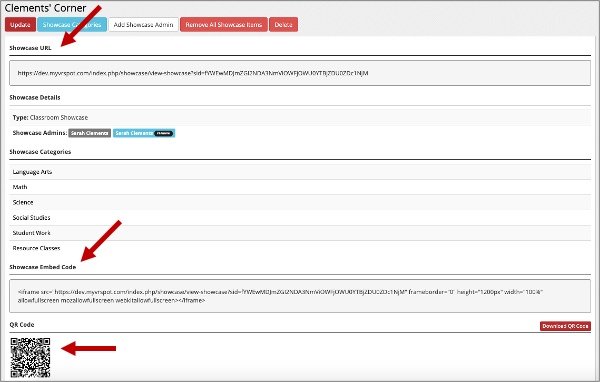Viewport: 600px width, 382px height.
Task: Click the blue Sarah Clements admin badge
Action: point(144,133)
